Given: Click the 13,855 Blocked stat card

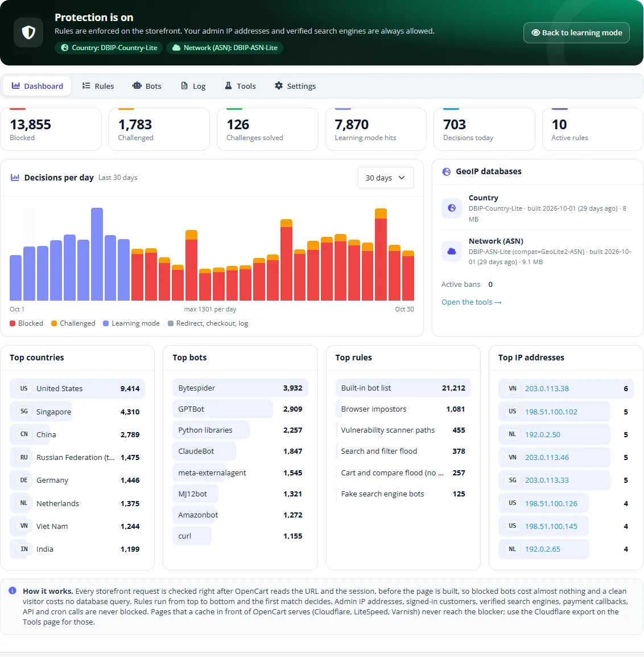Looking at the screenshot, I should pyautogui.click(x=51, y=129).
